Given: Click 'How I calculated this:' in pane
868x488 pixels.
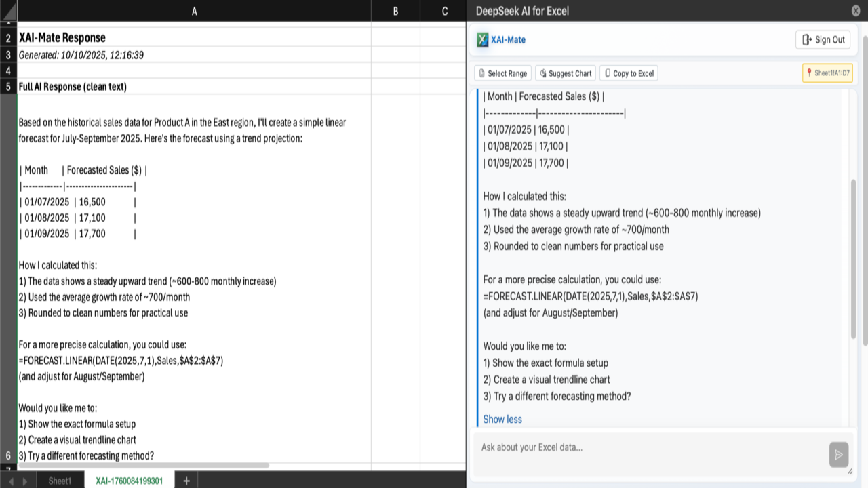Looking at the screenshot, I should [x=525, y=196].
